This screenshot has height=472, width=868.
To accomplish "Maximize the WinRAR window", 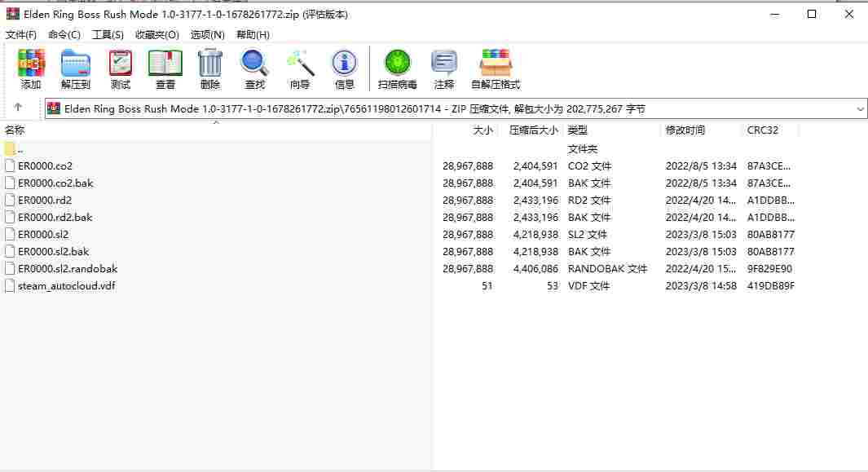I will pyautogui.click(x=812, y=15).
